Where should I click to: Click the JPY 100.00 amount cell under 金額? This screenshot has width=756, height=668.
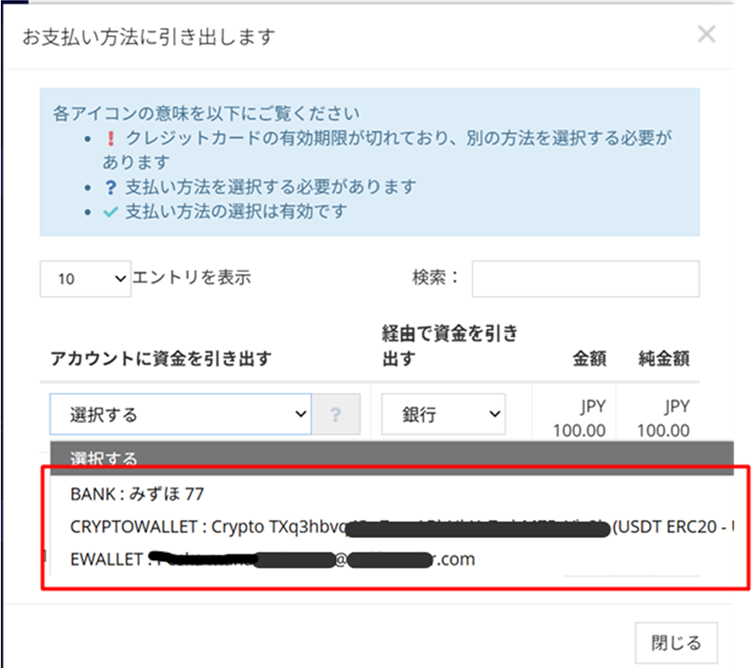pyautogui.click(x=581, y=419)
